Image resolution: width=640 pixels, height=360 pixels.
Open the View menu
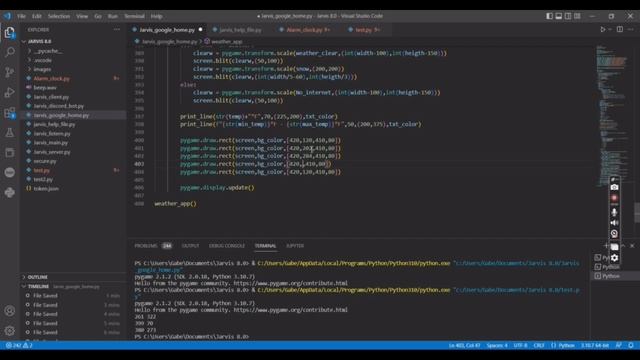click(82, 16)
